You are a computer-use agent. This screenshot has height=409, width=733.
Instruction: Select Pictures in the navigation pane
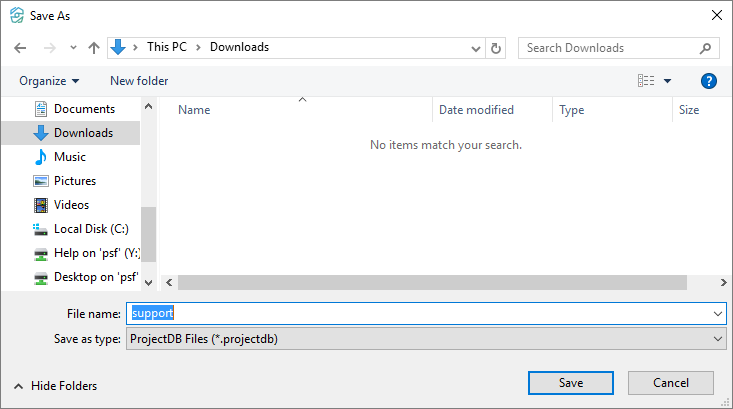click(74, 181)
